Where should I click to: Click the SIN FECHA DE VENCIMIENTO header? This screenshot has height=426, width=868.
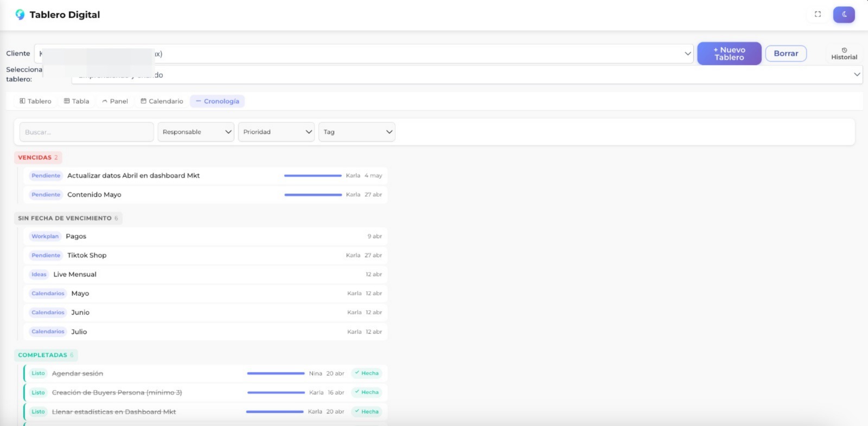point(68,218)
